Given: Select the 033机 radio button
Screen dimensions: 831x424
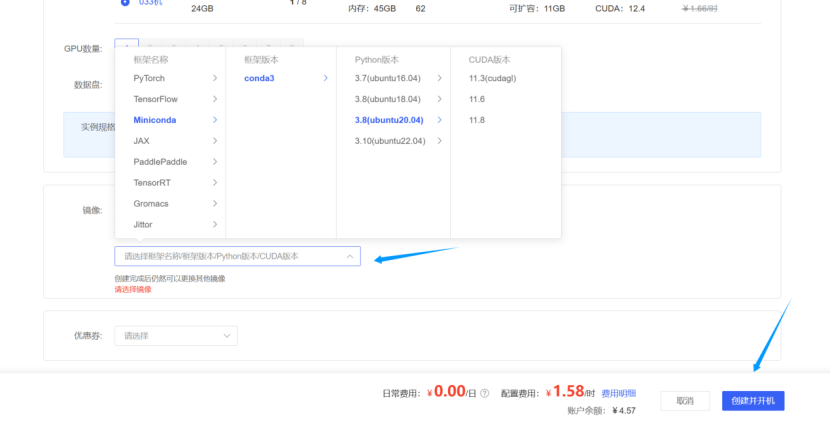Looking at the screenshot, I should pyautogui.click(x=125, y=2).
